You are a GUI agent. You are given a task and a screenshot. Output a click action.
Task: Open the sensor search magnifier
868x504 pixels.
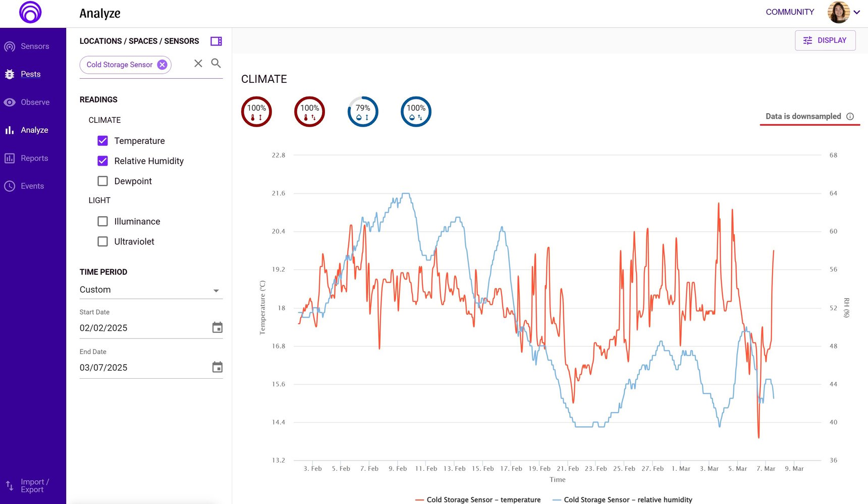pos(216,63)
